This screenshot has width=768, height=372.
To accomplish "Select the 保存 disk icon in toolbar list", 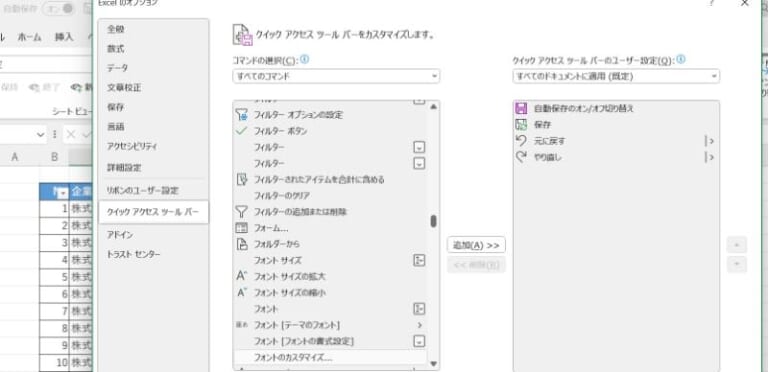I will 522,125.
